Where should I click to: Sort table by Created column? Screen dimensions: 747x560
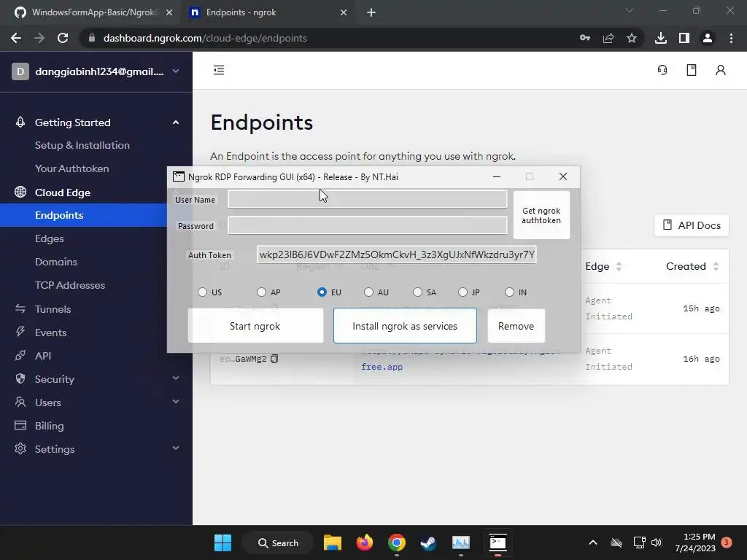[716, 267]
